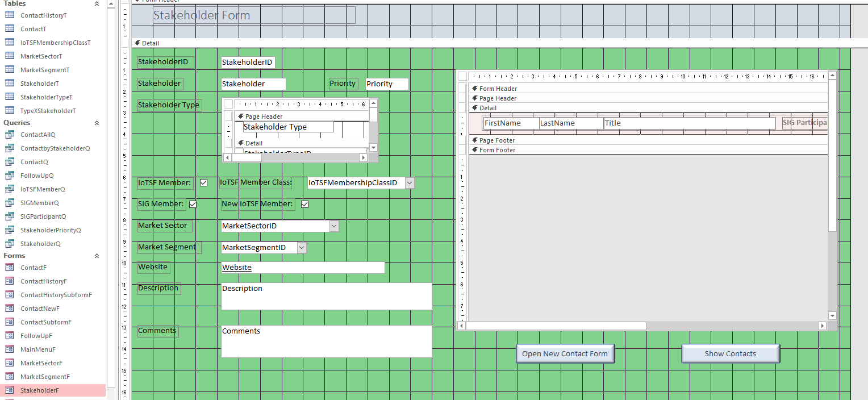868x400 pixels.
Task: Open the IoTSFMembershipClassID combo box arrow
Action: pos(410,183)
